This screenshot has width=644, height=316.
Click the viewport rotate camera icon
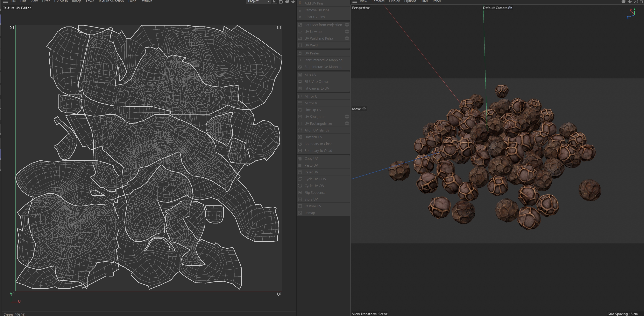(636, 1)
